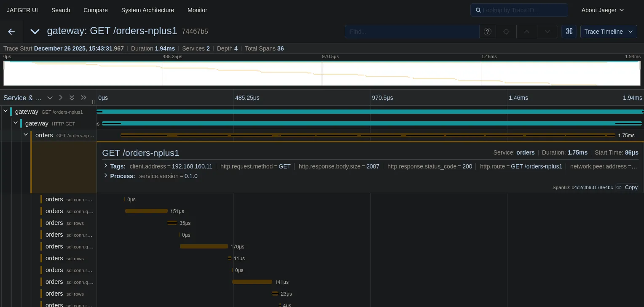Click the previous match up-arrow in find bar
644x307 pixels.
(526, 32)
